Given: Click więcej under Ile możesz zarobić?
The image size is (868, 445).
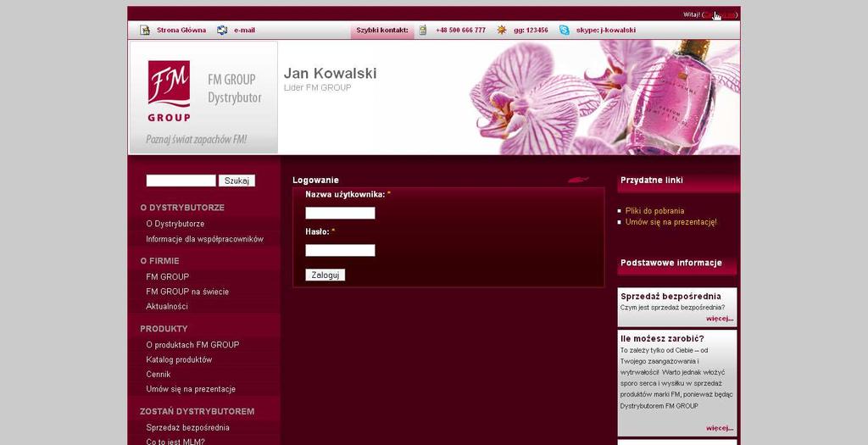Looking at the screenshot, I should pyautogui.click(x=720, y=428).
